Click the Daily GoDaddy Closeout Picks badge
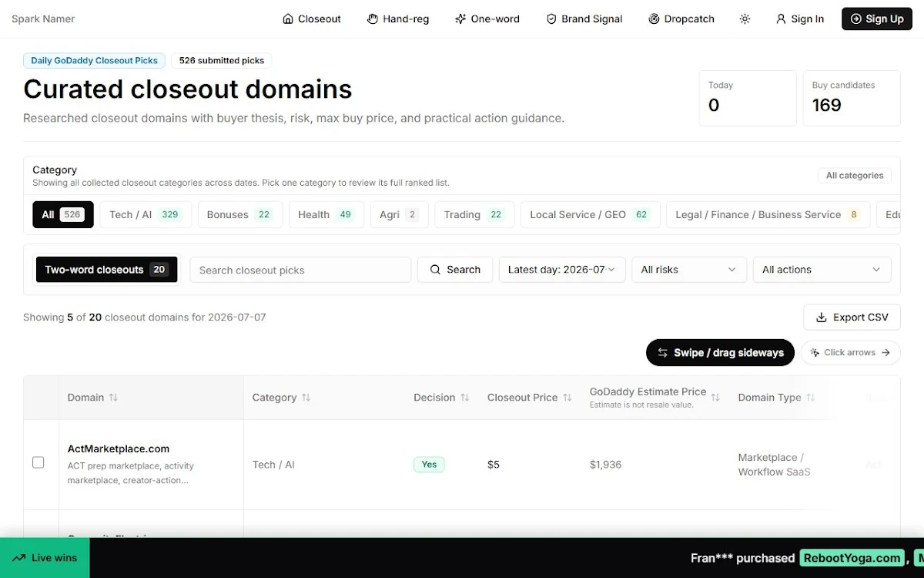924x578 pixels. [x=94, y=60]
